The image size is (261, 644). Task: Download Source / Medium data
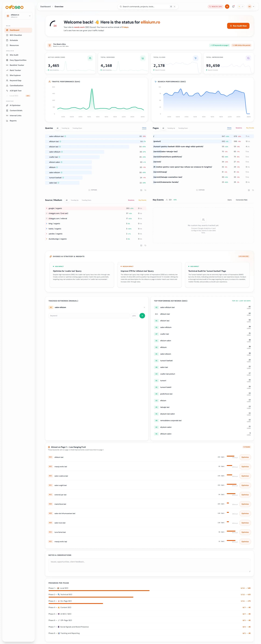click(x=145, y=245)
